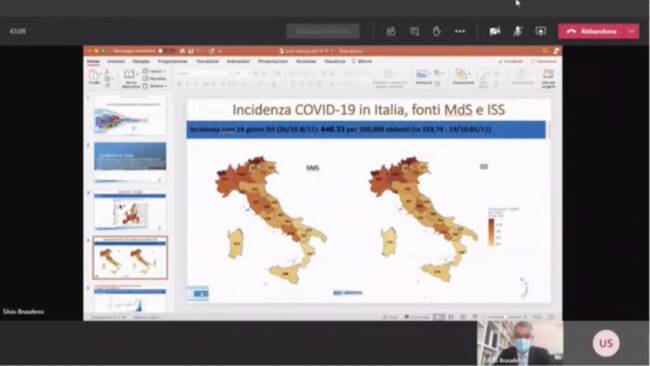Click the redo arrow in PowerPoint title bar
The height and width of the screenshot is (366, 650).
click(x=211, y=51)
